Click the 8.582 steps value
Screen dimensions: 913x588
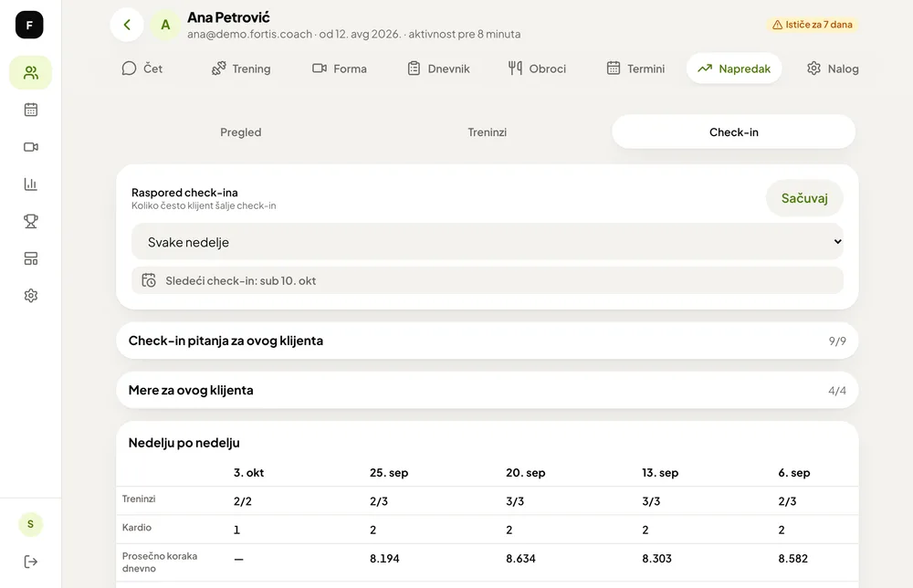click(793, 559)
